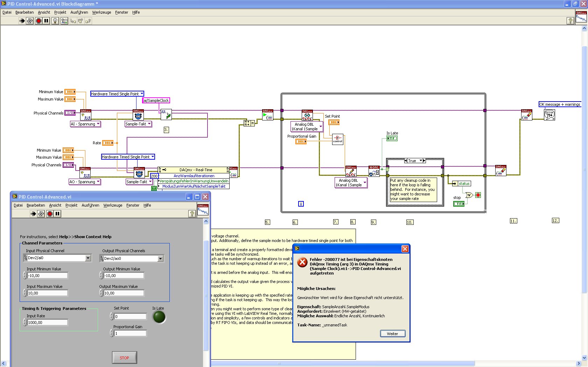Select the DAQmx Read node in loop
The image size is (588, 367).
[x=307, y=115]
